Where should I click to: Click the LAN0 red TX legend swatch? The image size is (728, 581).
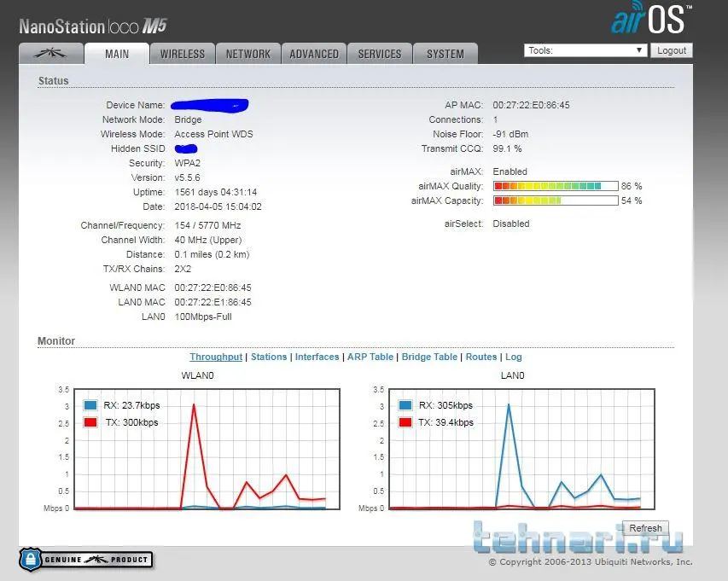[405, 422]
